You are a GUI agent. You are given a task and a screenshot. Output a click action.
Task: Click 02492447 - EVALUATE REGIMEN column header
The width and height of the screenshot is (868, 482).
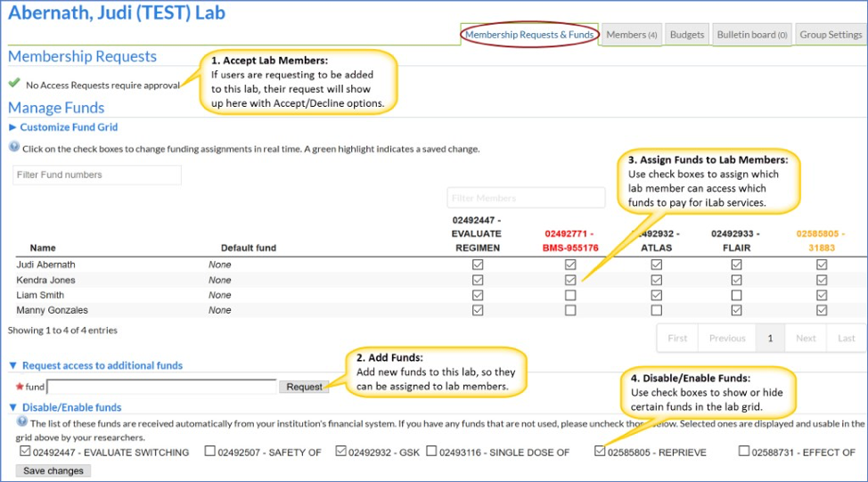click(477, 234)
